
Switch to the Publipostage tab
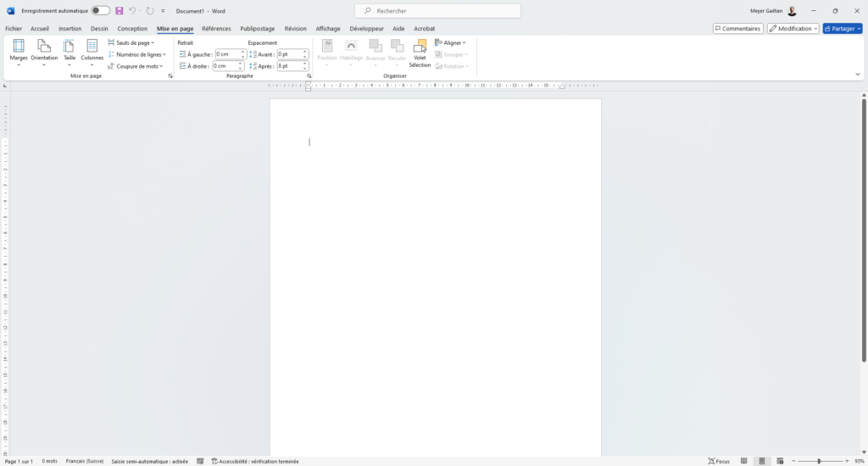[x=258, y=28]
